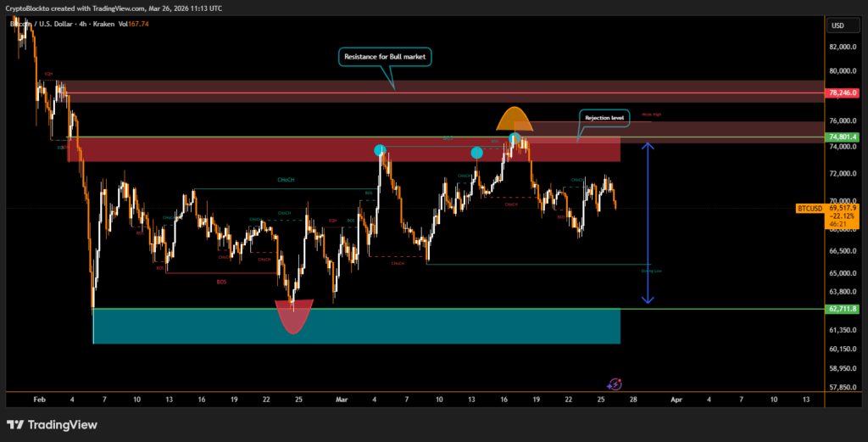Select the blue double-headed measurement arrow
Image resolution: width=868 pixels, height=442 pixels.
648,223
